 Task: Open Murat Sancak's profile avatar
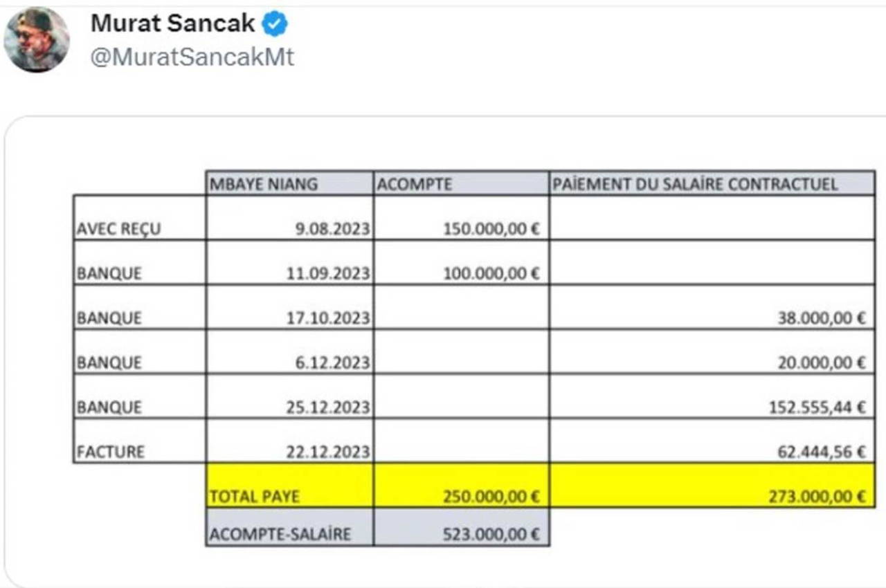coord(37,40)
